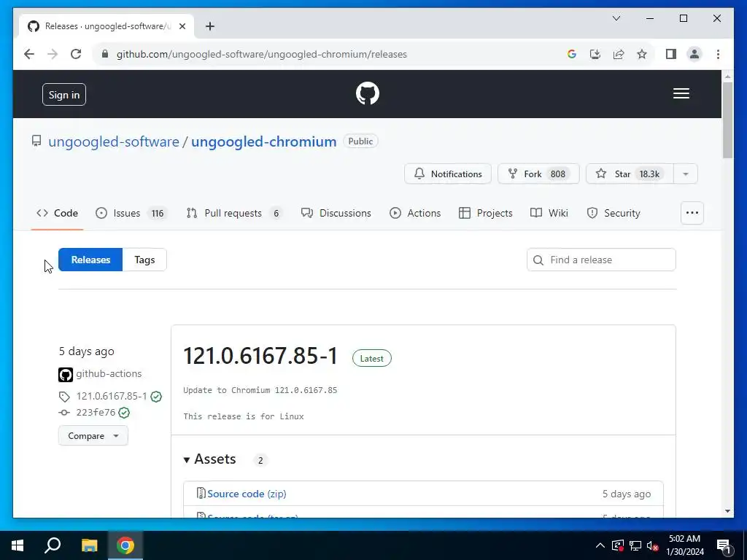Click the GitHub Octocat logo in header
The image size is (747, 560).
coord(368,93)
